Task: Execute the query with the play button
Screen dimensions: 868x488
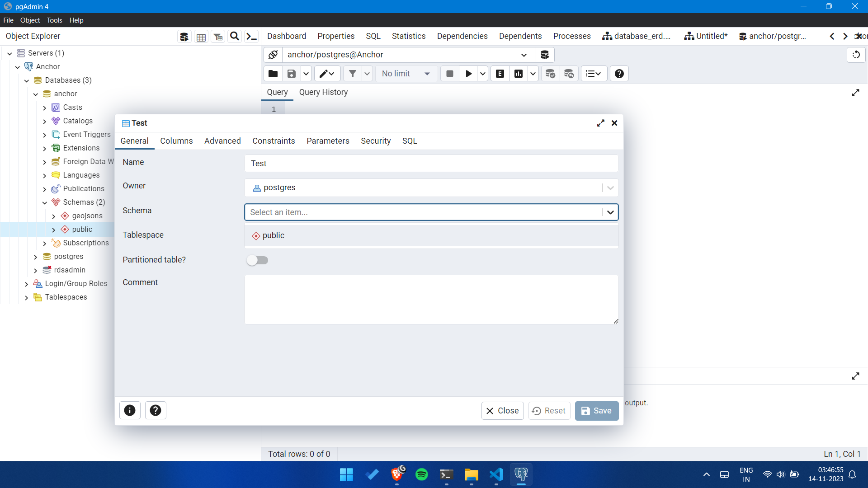Action: tap(468, 73)
